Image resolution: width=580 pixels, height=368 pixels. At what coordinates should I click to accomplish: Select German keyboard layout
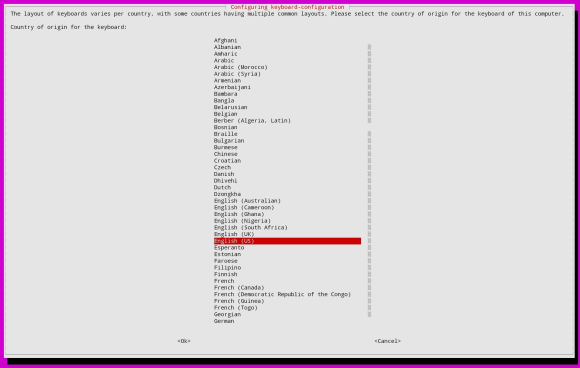point(224,321)
